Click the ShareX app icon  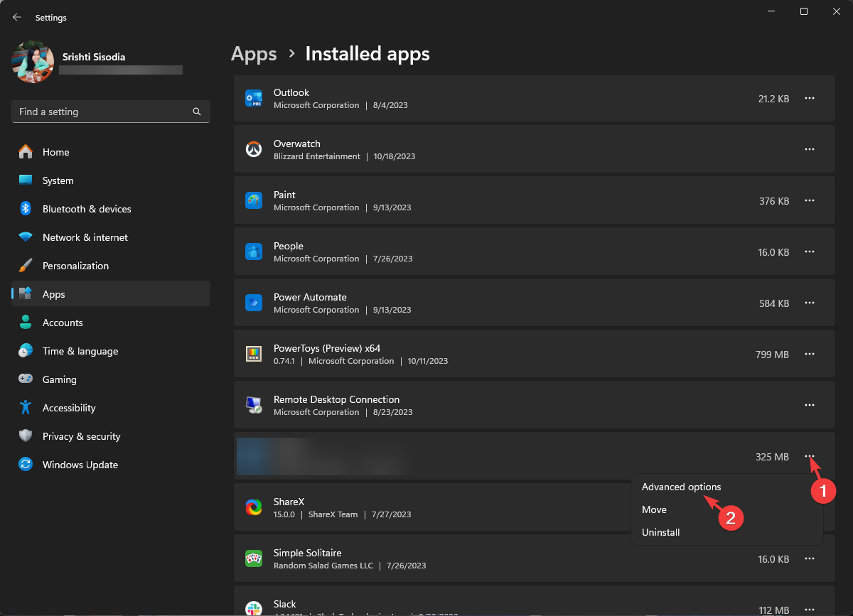[x=254, y=507]
